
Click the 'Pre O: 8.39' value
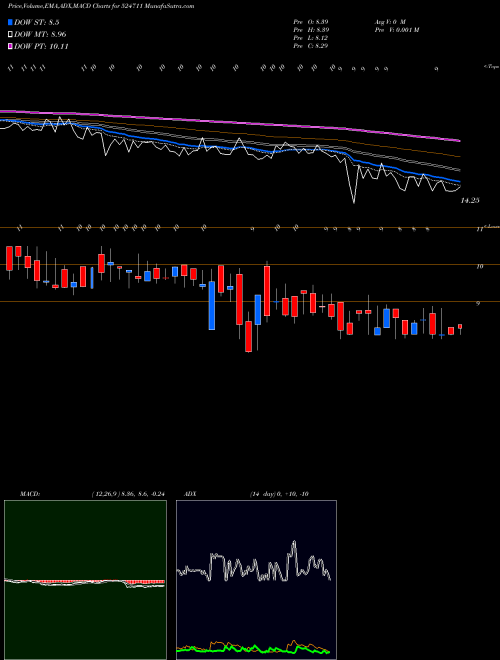coord(311,21)
